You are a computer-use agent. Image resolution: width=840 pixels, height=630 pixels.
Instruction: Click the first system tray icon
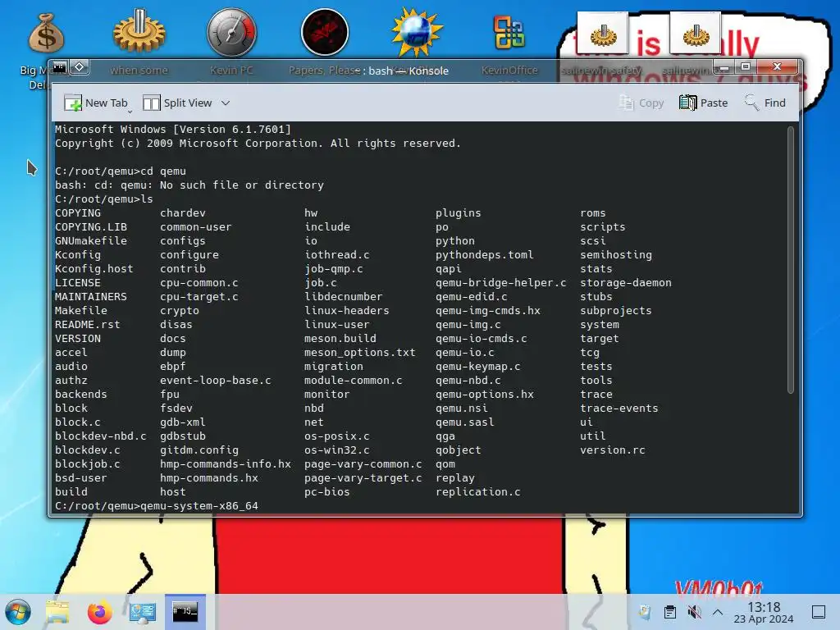(645, 612)
